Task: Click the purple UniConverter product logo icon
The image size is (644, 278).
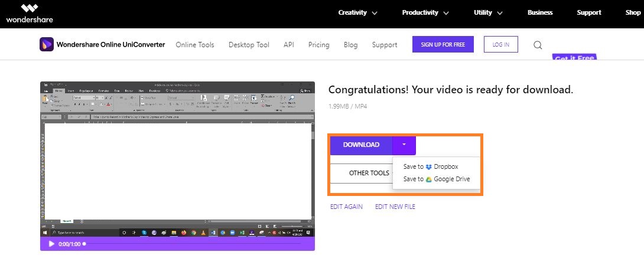Action: coord(47,44)
